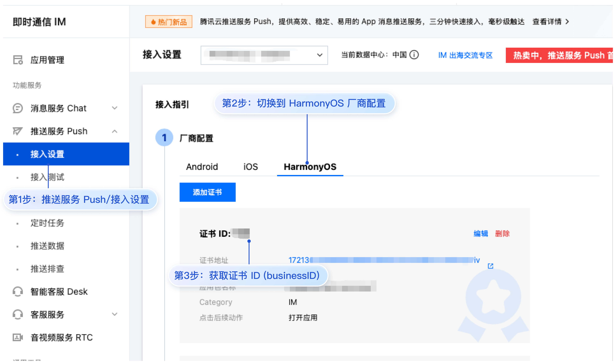616x364 pixels.
Task: Expand the 客服服务 menu chevron
Action: click(x=115, y=314)
